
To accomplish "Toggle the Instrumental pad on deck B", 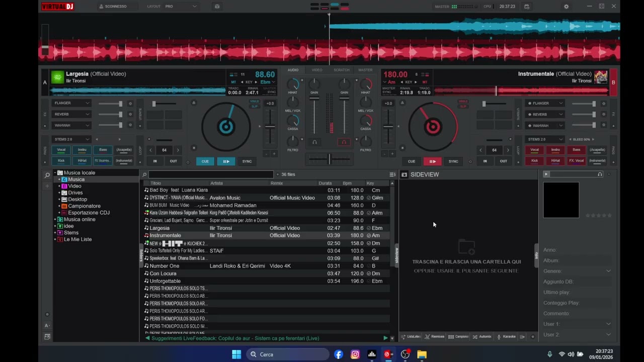I will (597, 161).
